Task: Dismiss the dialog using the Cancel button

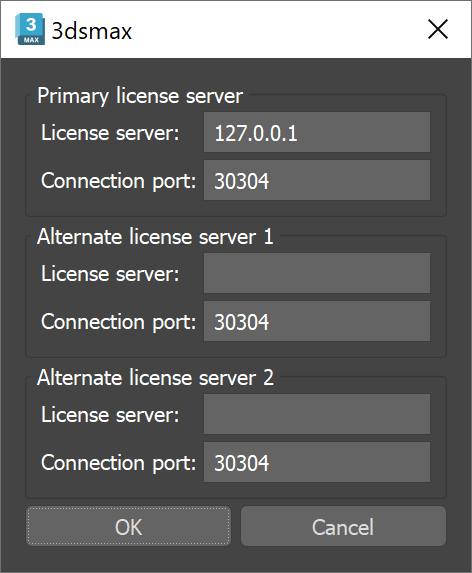Action: pos(343,526)
